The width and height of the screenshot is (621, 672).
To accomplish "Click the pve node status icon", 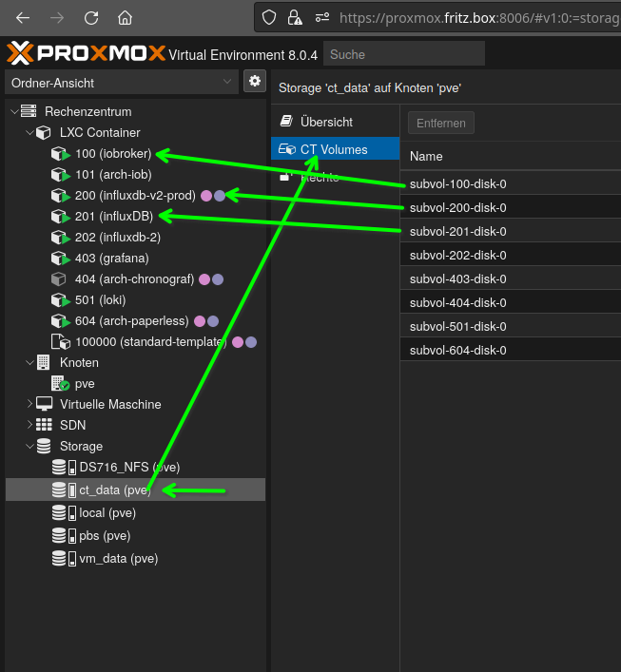I will [x=60, y=384].
